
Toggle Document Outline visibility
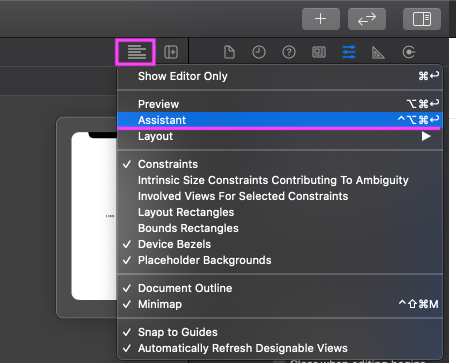[280, 288]
